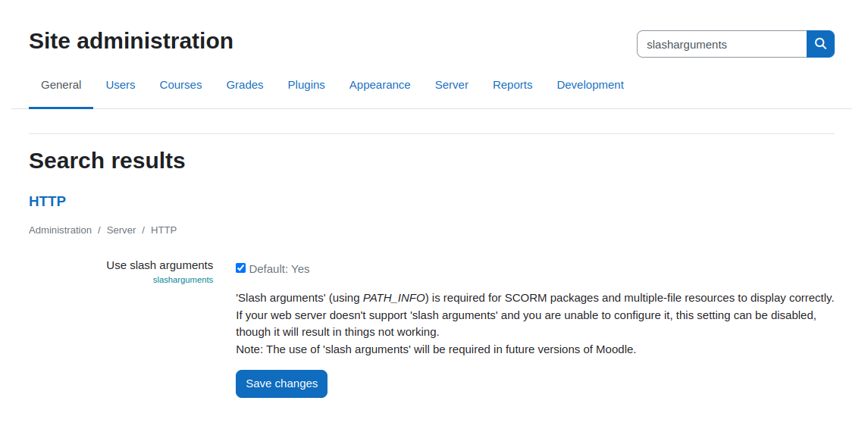The image size is (868, 432).
Task: Switch to the General tab
Action: [x=61, y=85]
